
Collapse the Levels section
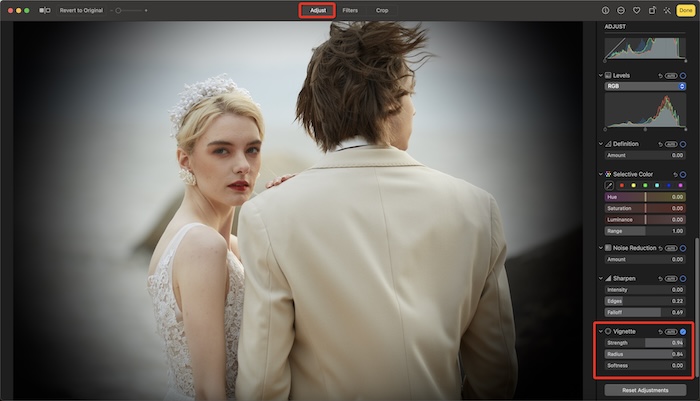[601, 75]
